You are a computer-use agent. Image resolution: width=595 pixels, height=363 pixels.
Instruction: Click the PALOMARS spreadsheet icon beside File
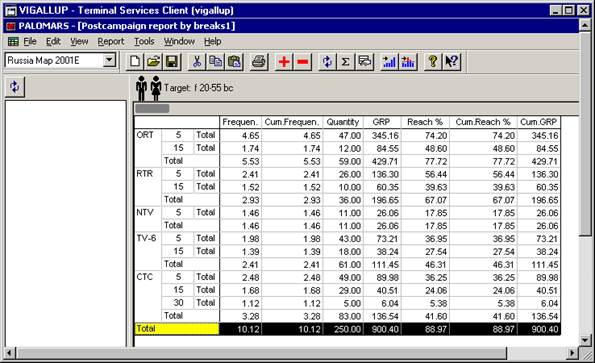[13, 41]
